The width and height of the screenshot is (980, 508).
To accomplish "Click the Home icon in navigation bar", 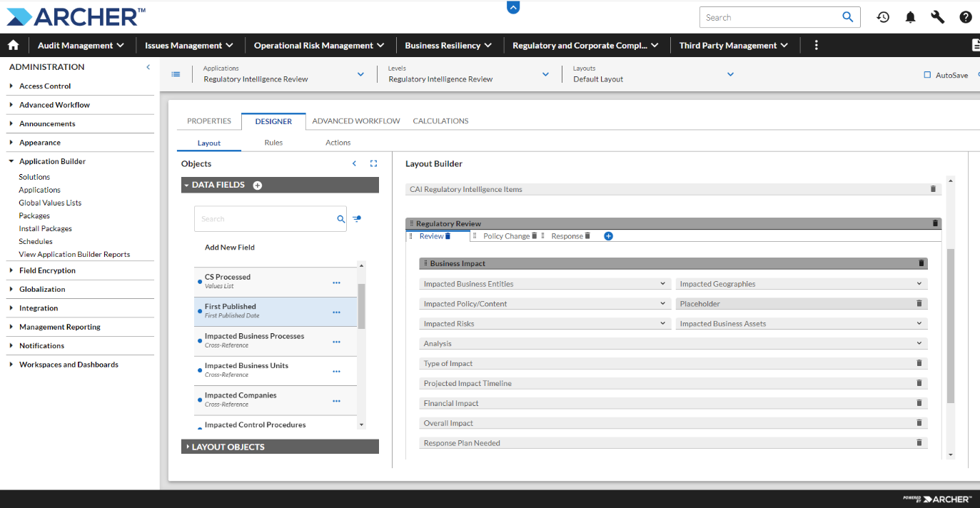I will coord(13,45).
